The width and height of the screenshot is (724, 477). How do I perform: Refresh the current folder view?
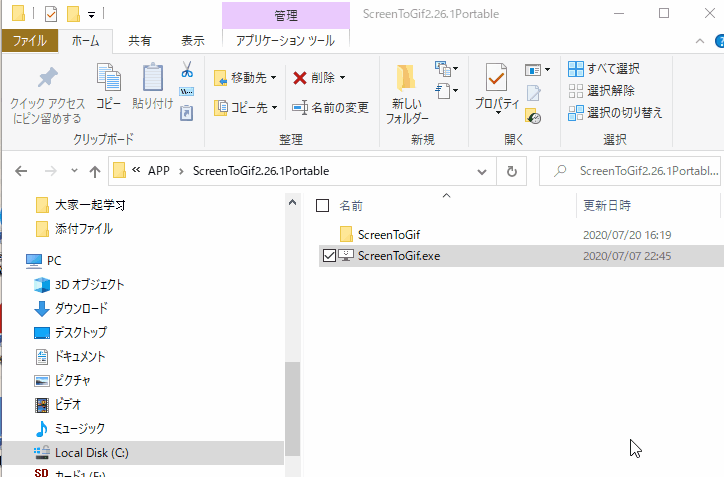[512, 171]
